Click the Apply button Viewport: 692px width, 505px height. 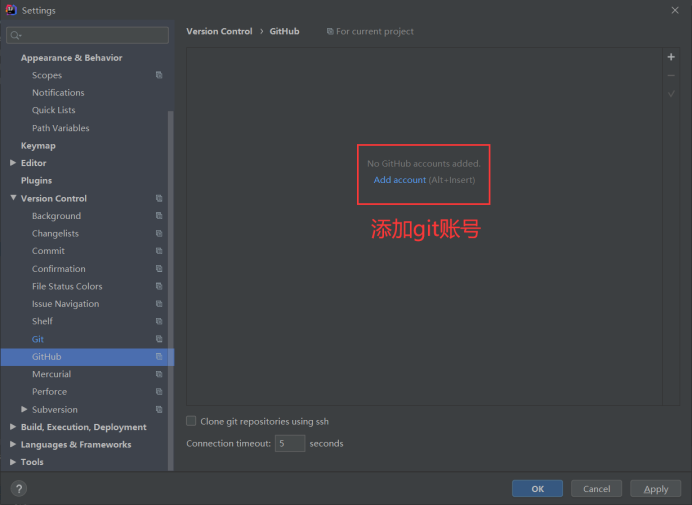655,489
